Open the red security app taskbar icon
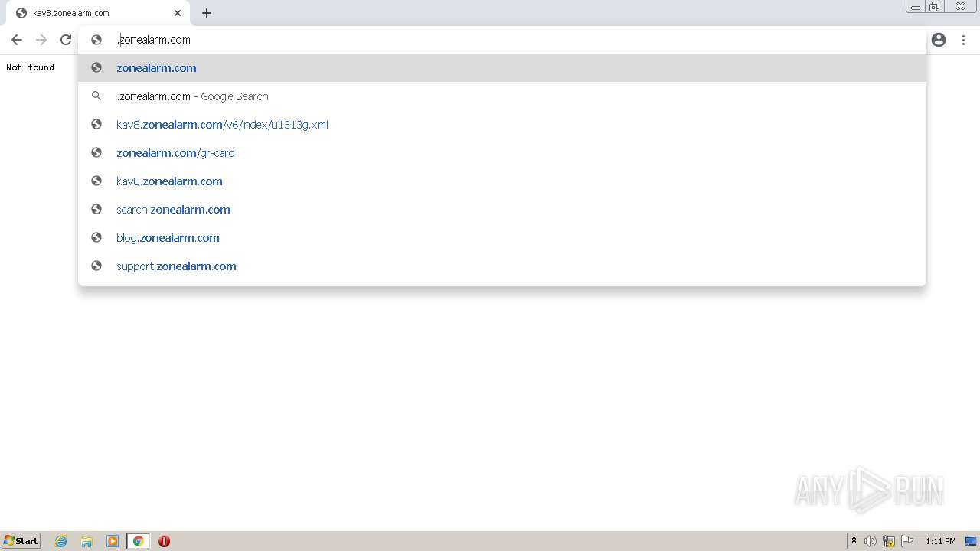980x551 pixels. coord(164,541)
